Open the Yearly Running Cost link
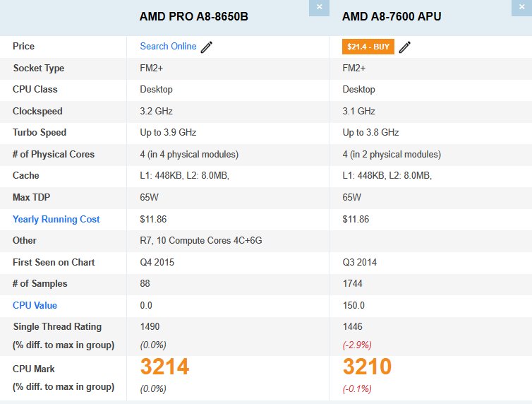The image size is (532, 404). (56, 220)
